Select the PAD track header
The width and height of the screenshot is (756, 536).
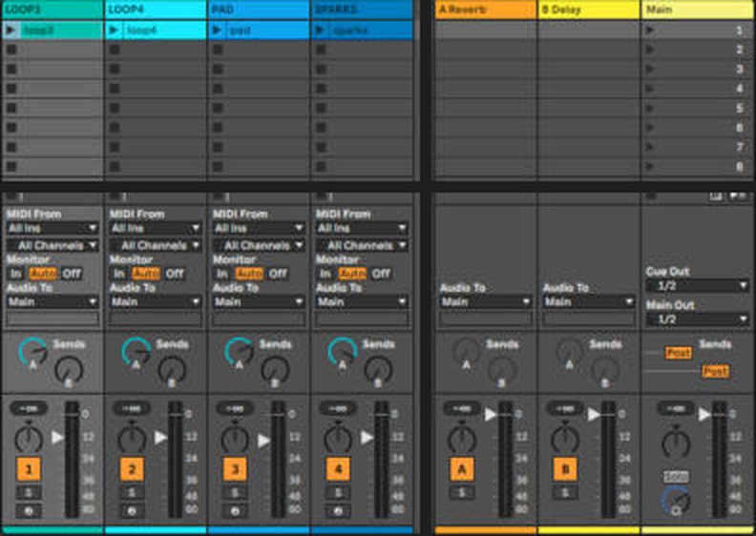259,10
